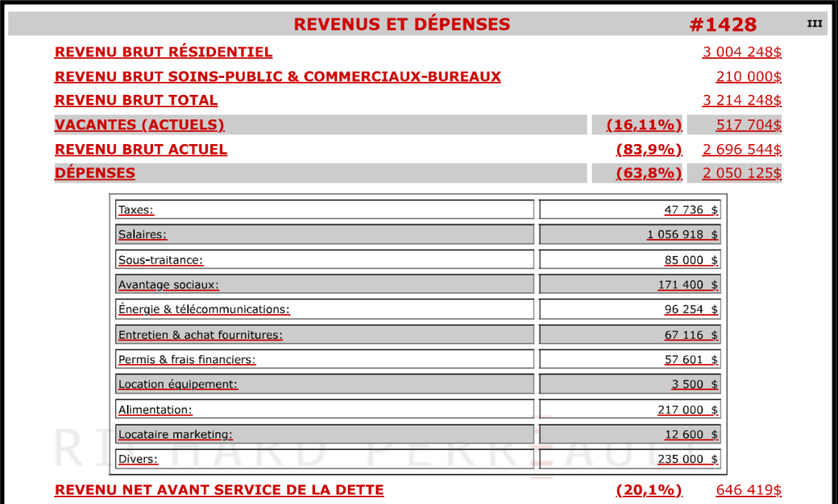This screenshot has height=504, width=838.
Task: Click the Divers amount 235 000 $
Action: 687,459
